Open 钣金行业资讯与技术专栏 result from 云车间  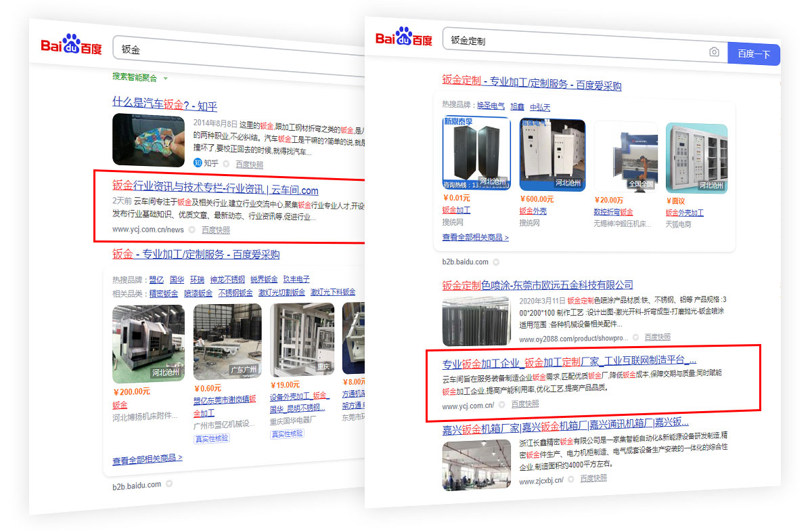click(215, 188)
